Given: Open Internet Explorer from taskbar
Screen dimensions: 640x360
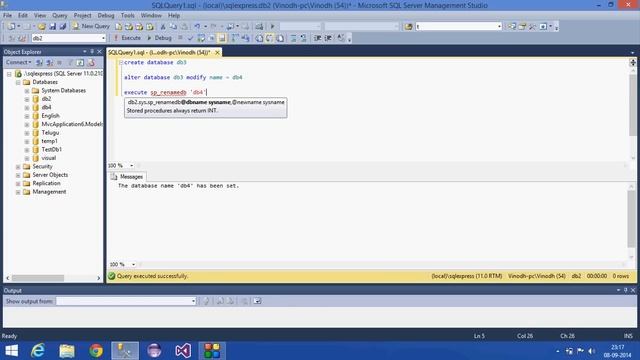Looking at the screenshot, I should point(38,351).
